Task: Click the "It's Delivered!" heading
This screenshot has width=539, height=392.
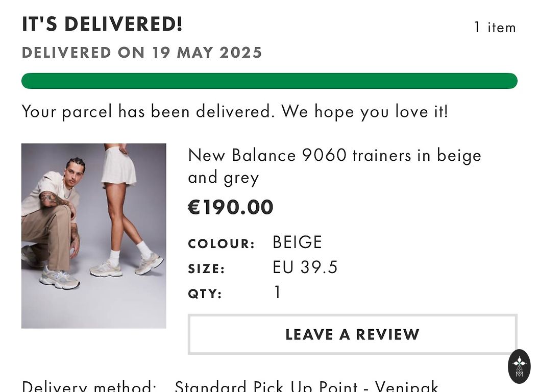Action: [x=102, y=24]
